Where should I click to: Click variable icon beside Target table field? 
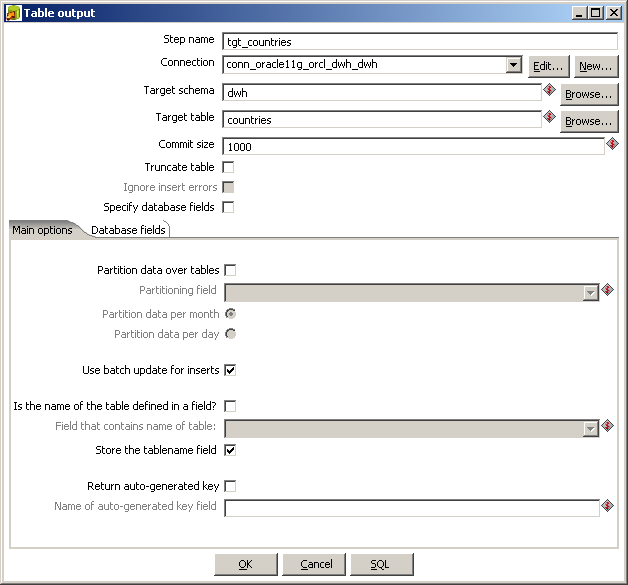[x=549, y=117]
